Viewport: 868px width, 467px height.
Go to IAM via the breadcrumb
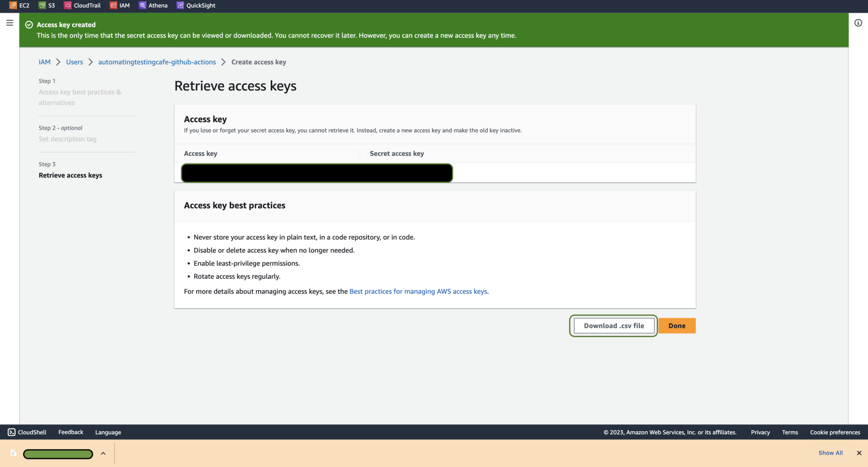point(44,62)
